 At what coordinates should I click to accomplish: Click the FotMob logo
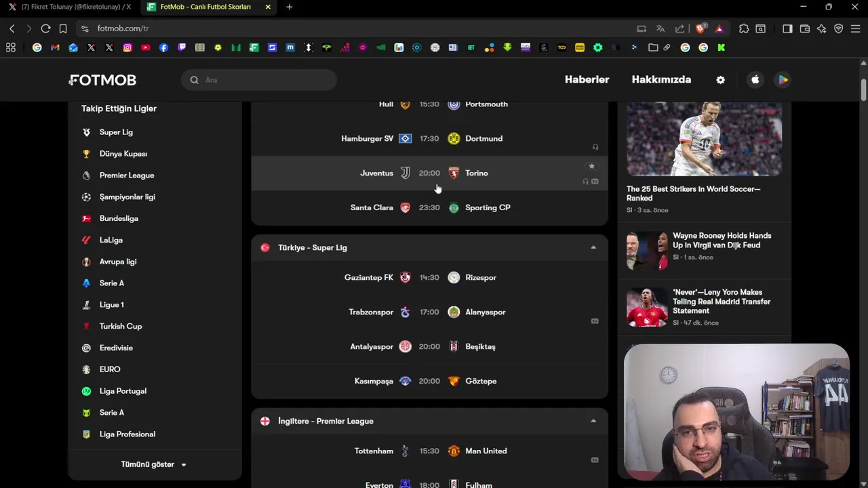[x=102, y=80]
